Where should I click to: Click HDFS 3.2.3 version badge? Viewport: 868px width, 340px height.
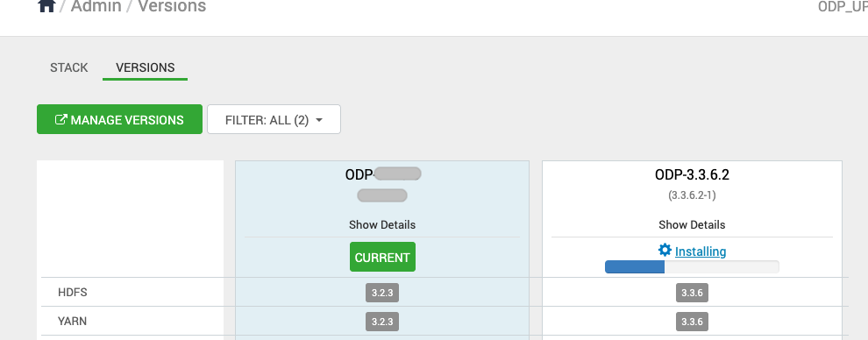coord(382,293)
